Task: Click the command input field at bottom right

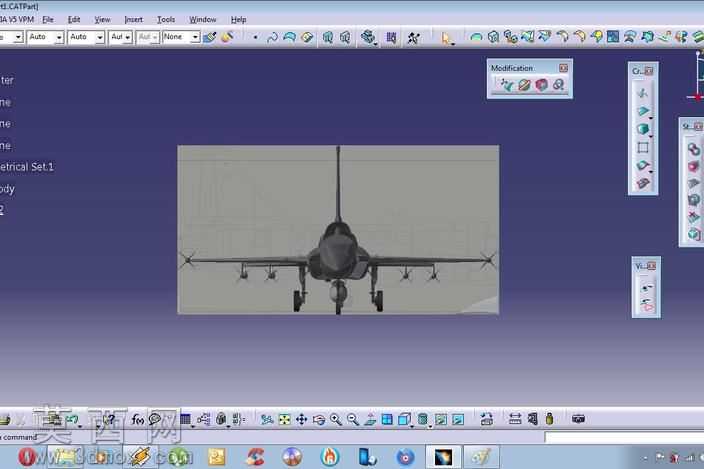Action: (x=624, y=437)
